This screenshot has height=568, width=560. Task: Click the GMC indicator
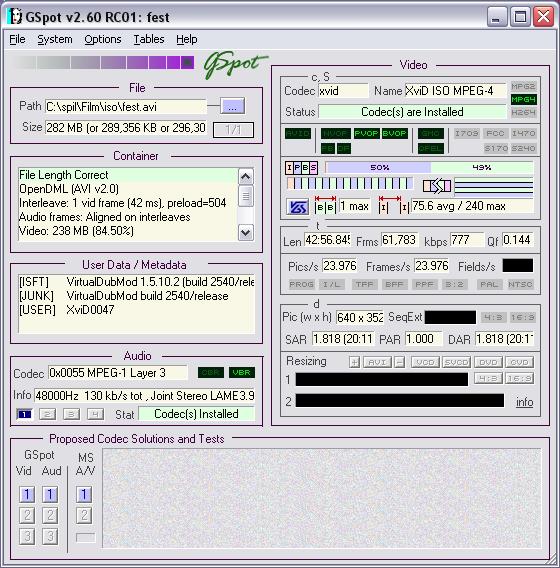[x=431, y=133]
